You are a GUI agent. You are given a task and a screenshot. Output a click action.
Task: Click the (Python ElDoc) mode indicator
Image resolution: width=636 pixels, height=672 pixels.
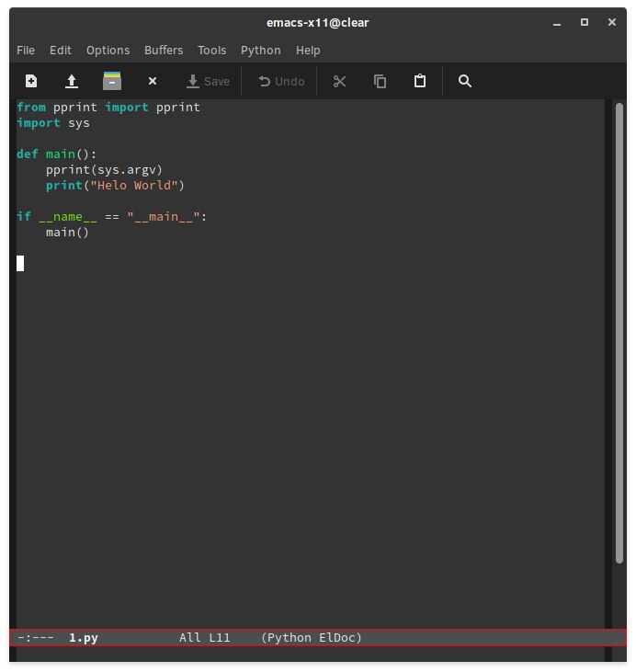tap(312, 638)
